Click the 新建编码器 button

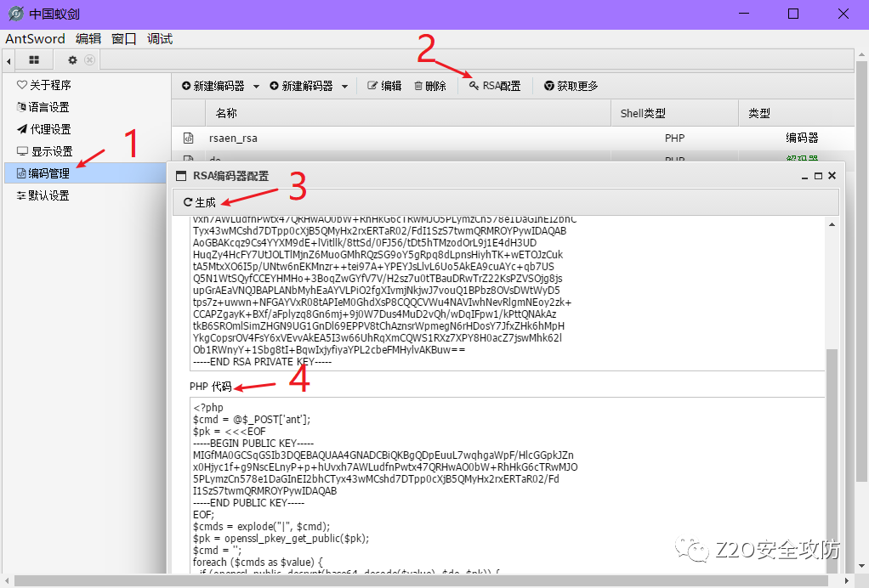(x=213, y=86)
